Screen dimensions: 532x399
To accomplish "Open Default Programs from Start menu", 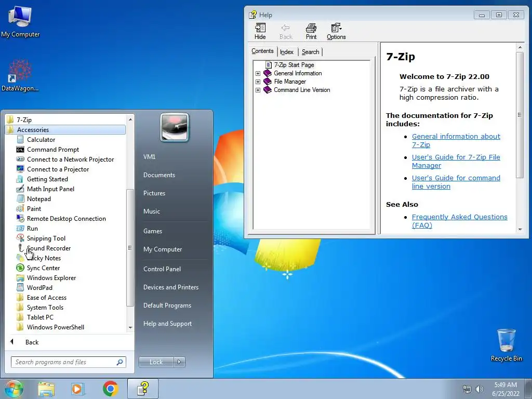I will tap(167, 305).
